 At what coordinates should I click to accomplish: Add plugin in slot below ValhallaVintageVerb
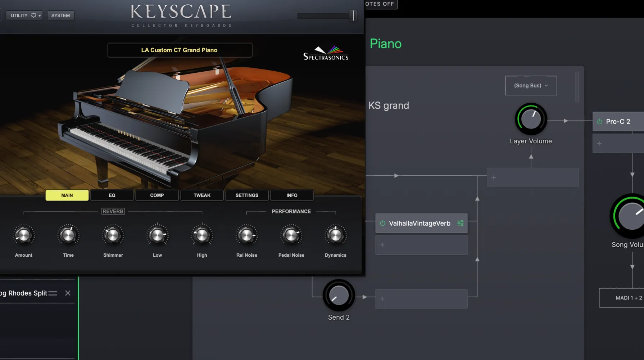coord(422,245)
